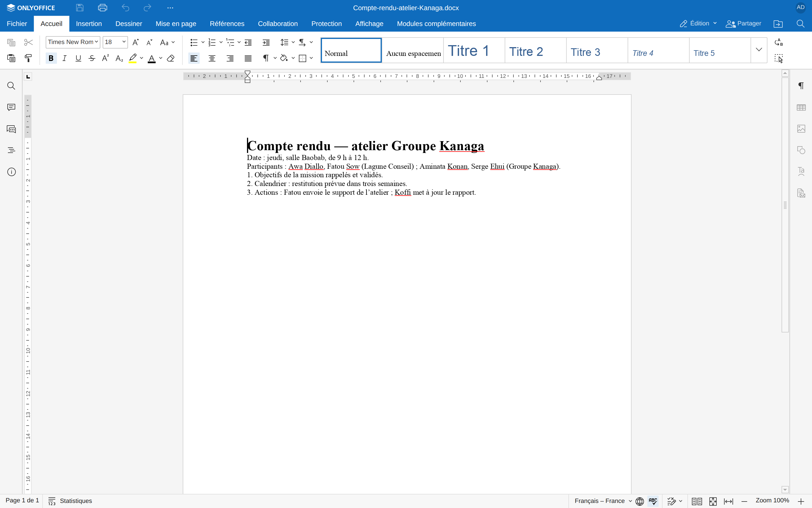Screen dimensions: 812x508
Task: Toggle strikethrough formatting
Action: coord(92,58)
